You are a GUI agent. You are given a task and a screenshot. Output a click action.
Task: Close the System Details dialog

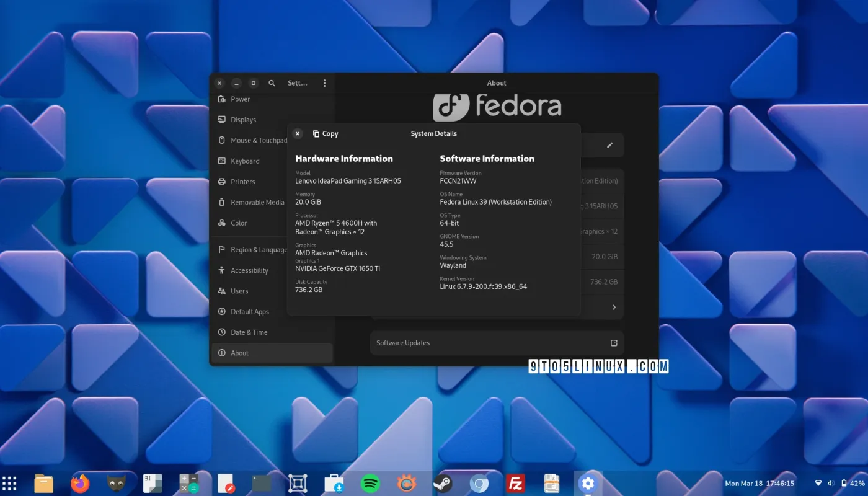[298, 133]
